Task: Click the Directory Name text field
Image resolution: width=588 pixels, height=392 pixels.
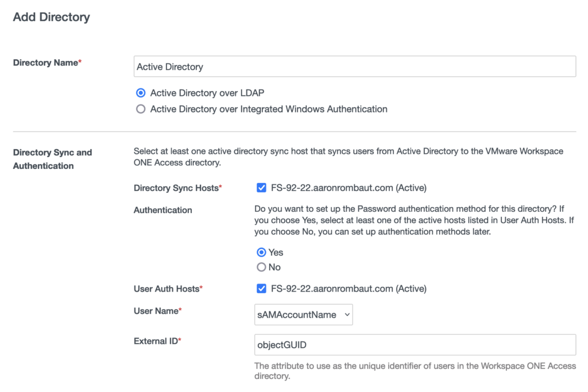Action: point(354,67)
